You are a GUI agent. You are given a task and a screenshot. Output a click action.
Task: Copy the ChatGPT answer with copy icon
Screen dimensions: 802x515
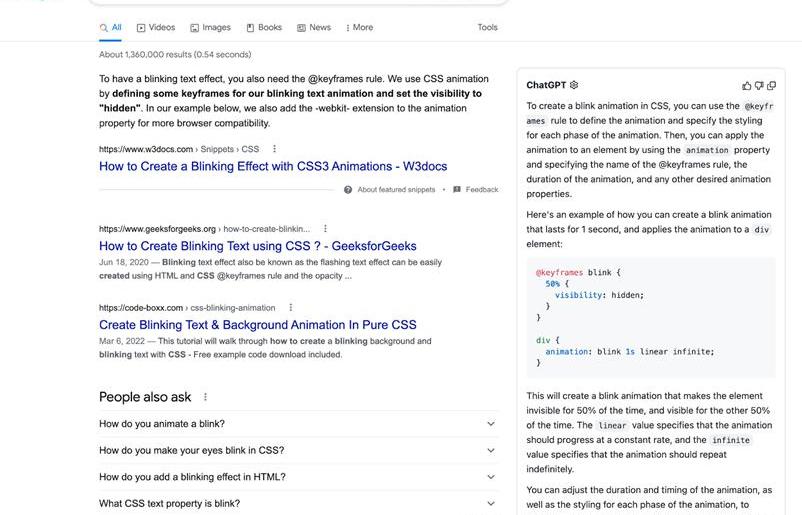[x=771, y=85]
